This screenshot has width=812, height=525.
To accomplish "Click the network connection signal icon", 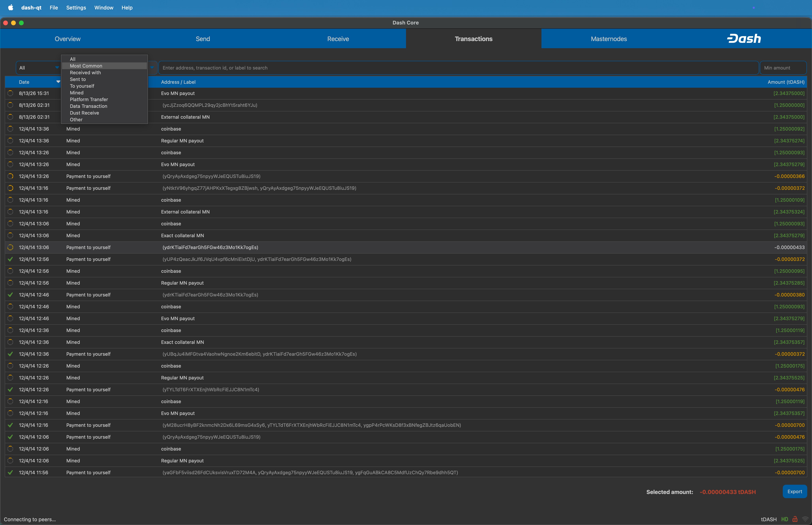I will [x=805, y=519].
